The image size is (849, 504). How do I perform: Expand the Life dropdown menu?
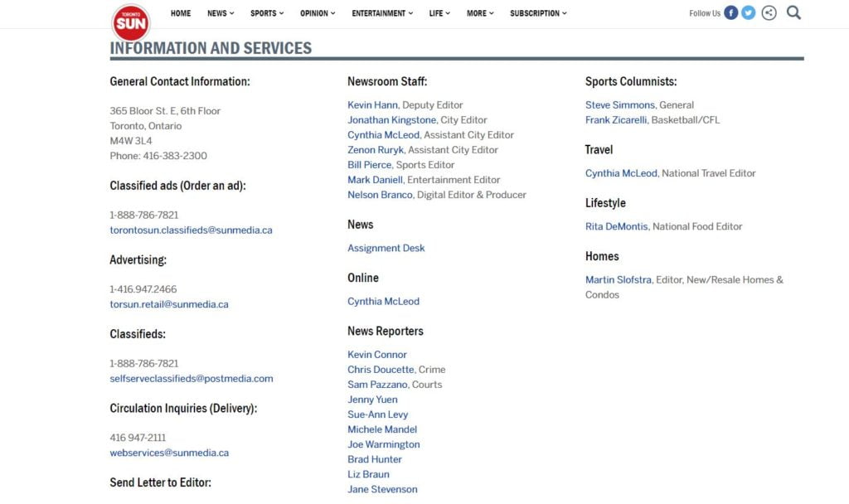439,13
